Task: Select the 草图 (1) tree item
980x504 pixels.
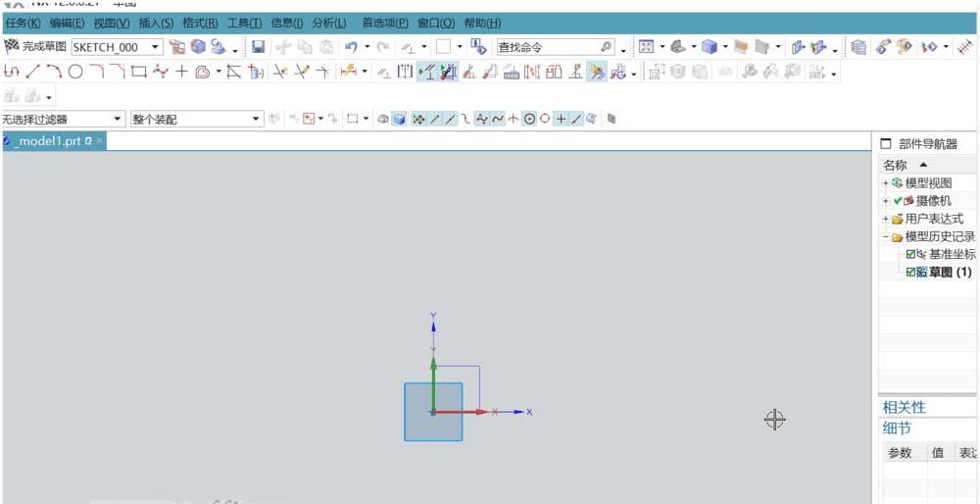Action: pyautogui.click(x=950, y=272)
